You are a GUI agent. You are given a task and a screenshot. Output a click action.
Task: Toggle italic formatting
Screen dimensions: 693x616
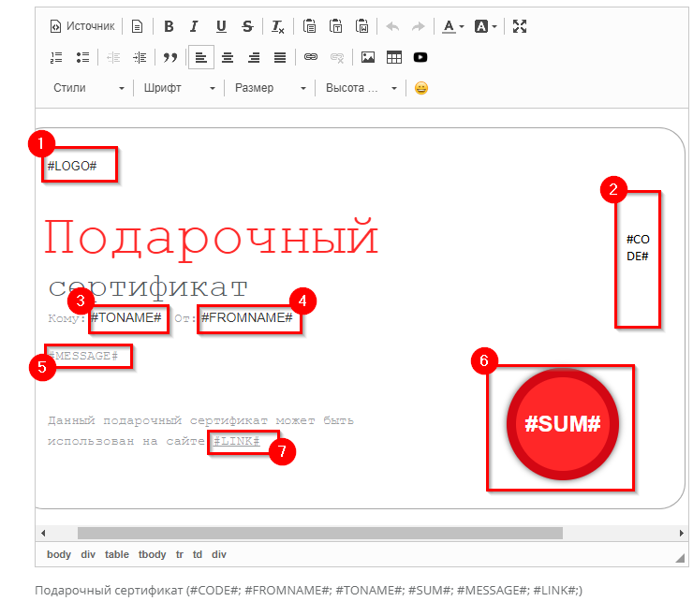click(x=194, y=26)
